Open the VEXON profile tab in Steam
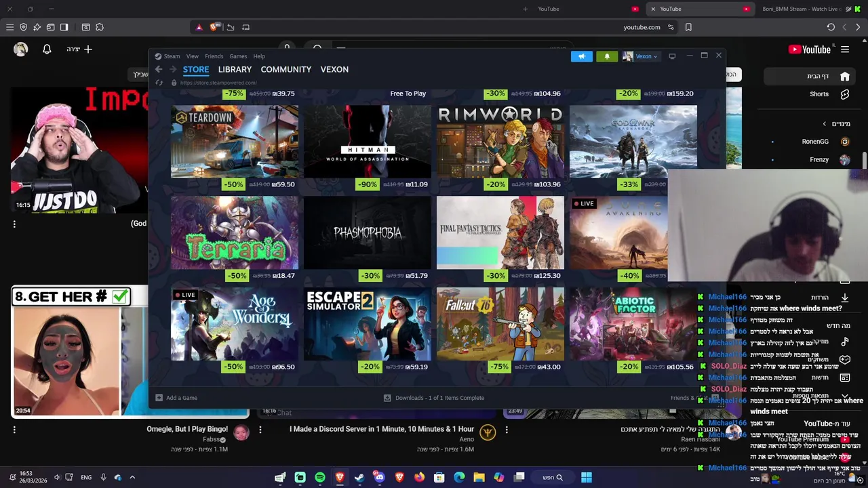Screen dimensions: 868x488 pos(334,69)
